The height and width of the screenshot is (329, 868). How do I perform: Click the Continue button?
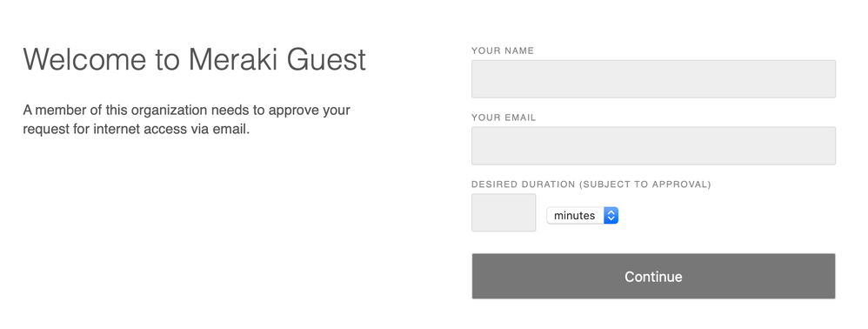pyautogui.click(x=653, y=277)
